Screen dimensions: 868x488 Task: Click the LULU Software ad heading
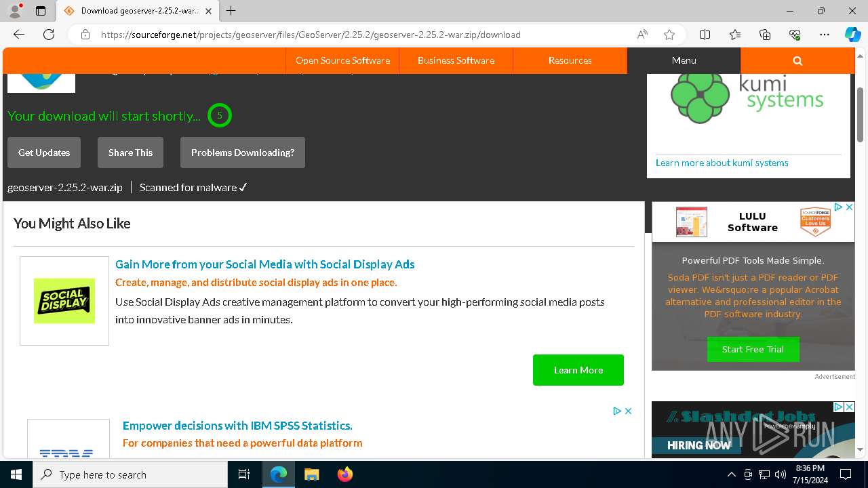point(753,222)
